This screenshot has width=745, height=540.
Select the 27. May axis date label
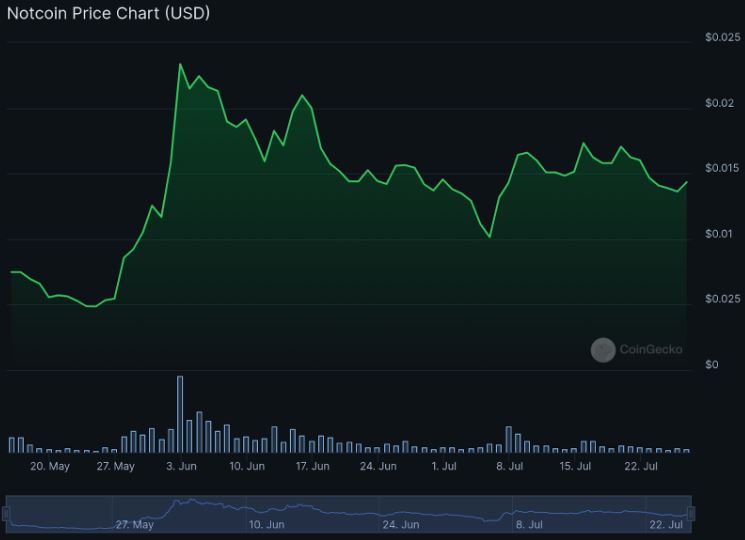[x=115, y=466]
